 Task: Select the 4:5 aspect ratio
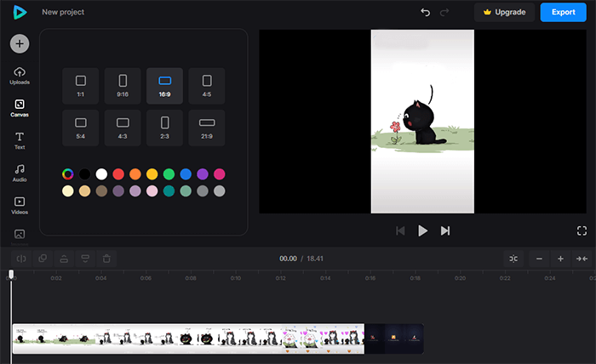point(207,86)
